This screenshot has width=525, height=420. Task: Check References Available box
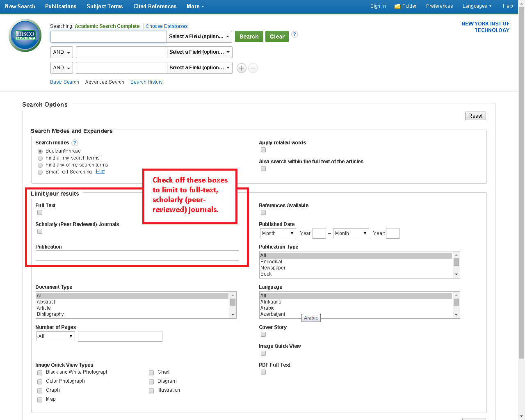click(263, 212)
